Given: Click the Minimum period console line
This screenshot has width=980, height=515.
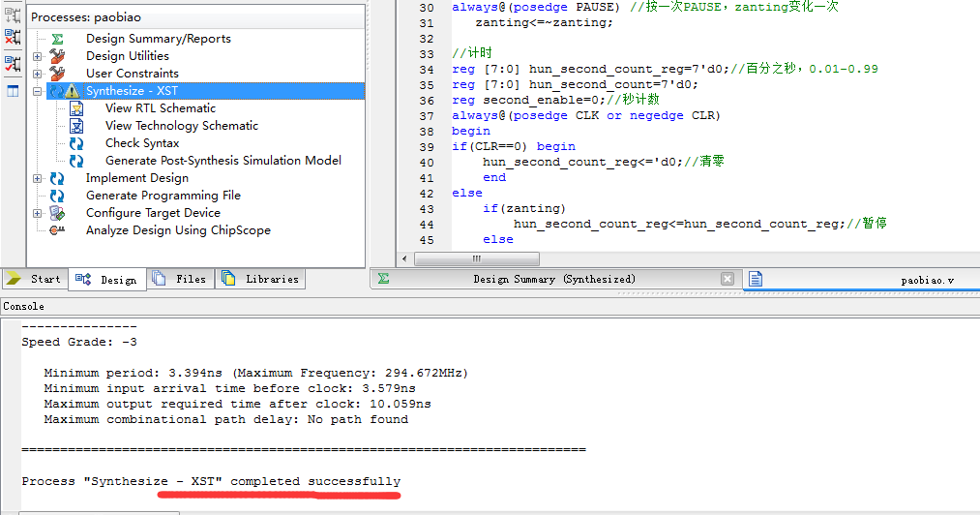Looking at the screenshot, I should click(255, 373).
